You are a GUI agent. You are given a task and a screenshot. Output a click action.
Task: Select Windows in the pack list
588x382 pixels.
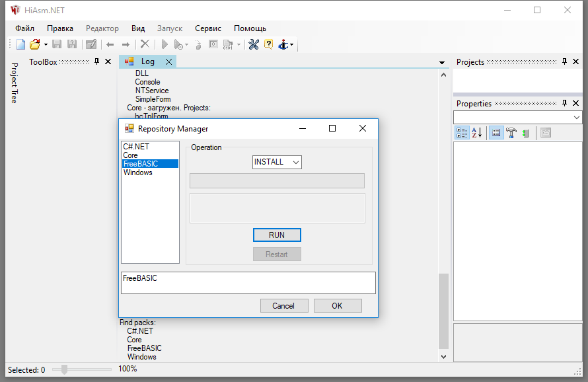coord(137,172)
